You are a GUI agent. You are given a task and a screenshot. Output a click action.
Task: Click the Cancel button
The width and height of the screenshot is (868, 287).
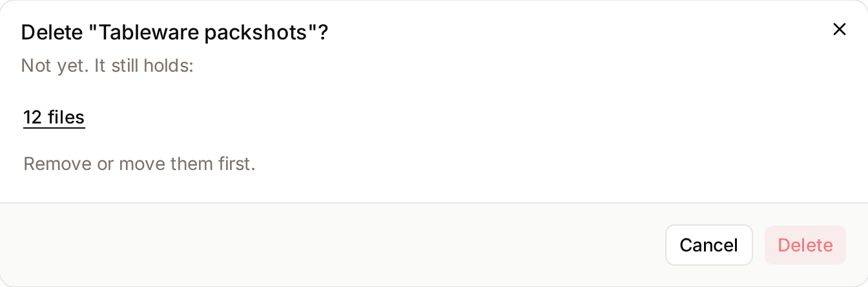coord(708,245)
